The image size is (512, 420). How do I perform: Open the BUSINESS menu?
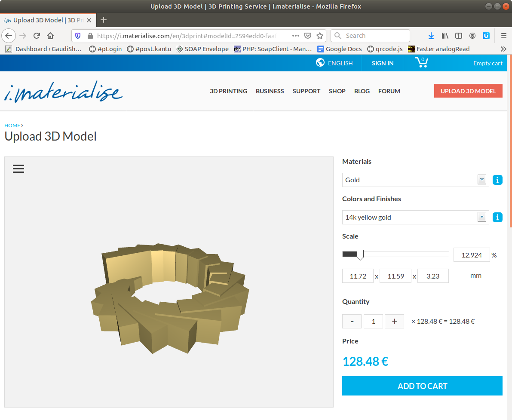[x=270, y=91]
